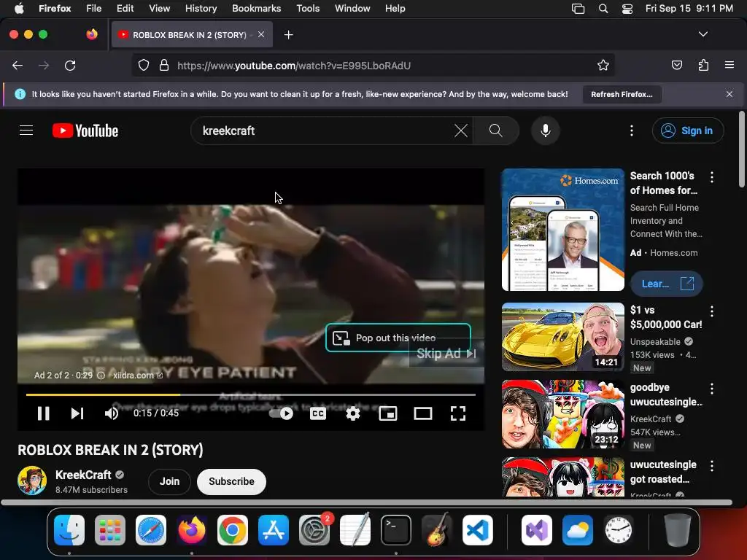Open Pocket save icon in toolbar
This screenshot has height=560, width=747.
676,65
